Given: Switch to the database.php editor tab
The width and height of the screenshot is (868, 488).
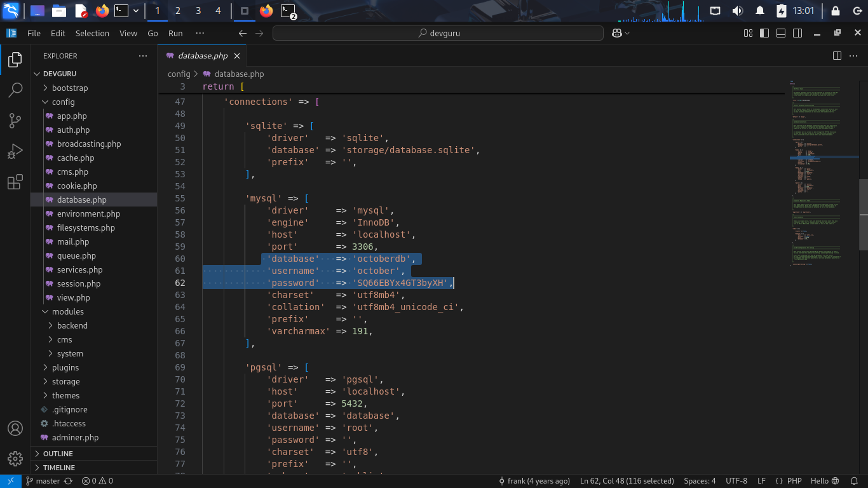Looking at the screenshot, I should (202, 56).
